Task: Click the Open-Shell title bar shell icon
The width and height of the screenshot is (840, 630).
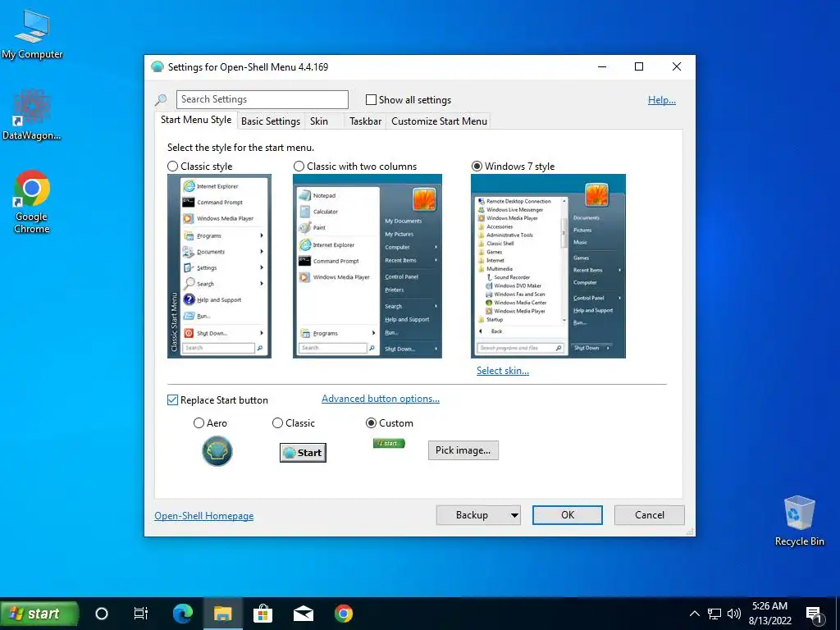Action: coord(157,67)
